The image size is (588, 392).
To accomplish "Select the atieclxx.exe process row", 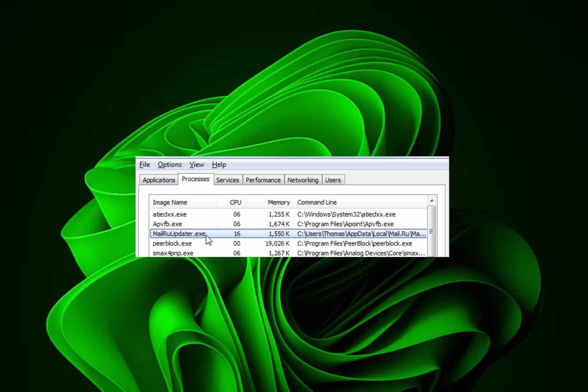I will click(288, 214).
